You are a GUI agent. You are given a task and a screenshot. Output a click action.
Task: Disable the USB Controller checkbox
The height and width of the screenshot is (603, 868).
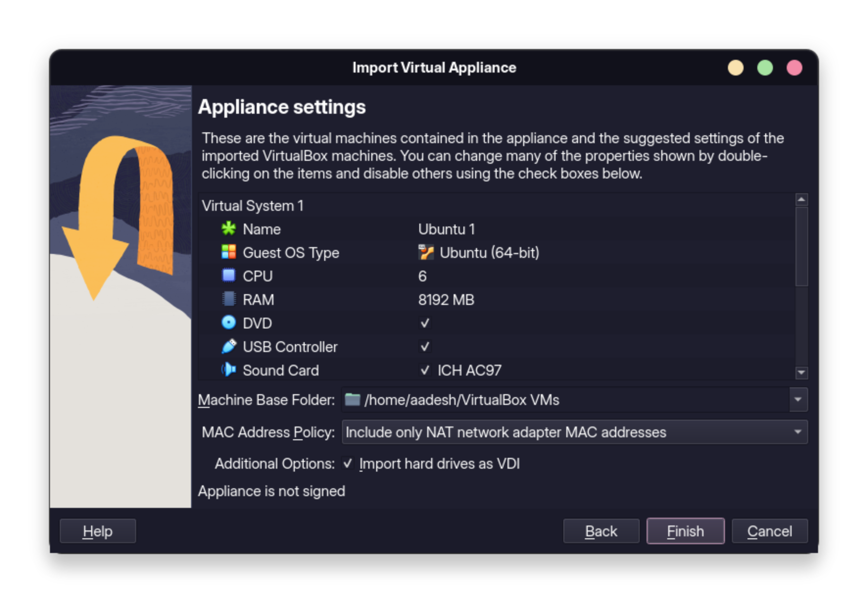pyautogui.click(x=425, y=346)
